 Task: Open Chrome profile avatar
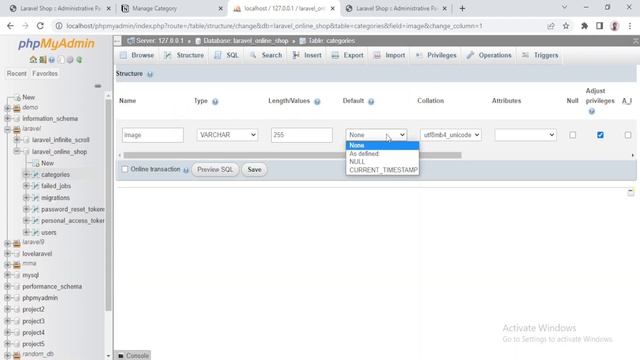click(615, 26)
